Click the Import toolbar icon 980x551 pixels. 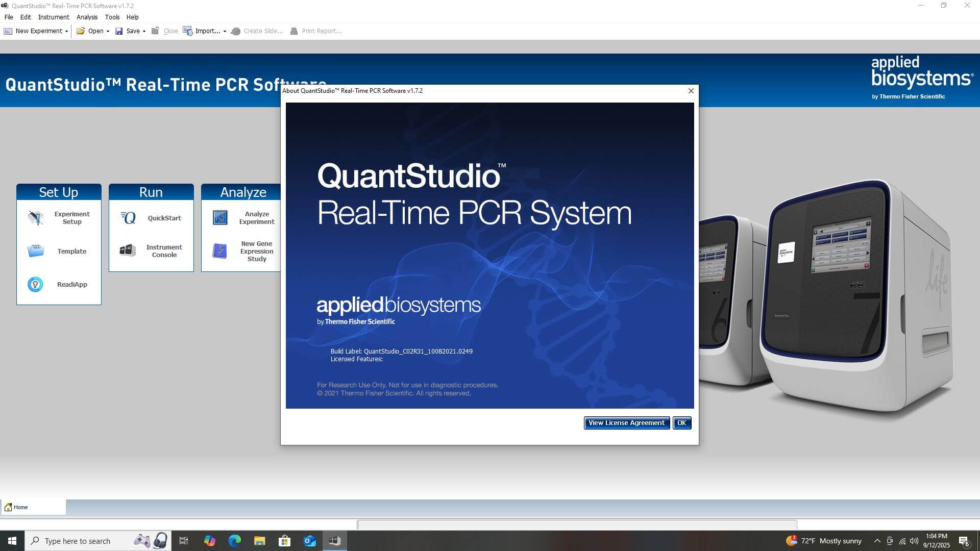pyautogui.click(x=188, y=31)
